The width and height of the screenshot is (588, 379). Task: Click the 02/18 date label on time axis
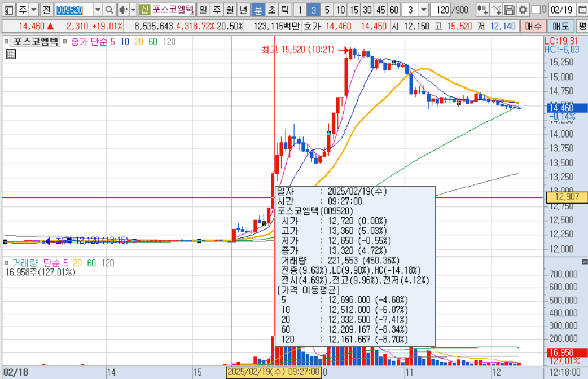click(16, 372)
